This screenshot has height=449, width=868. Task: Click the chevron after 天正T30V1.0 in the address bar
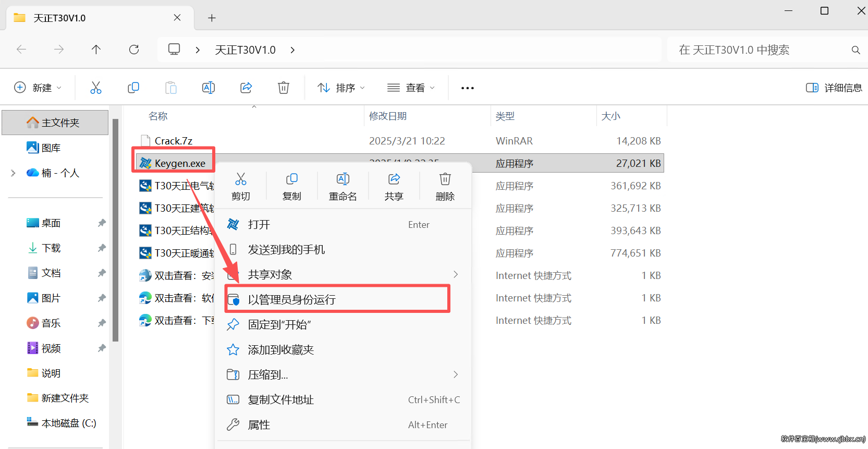point(292,50)
